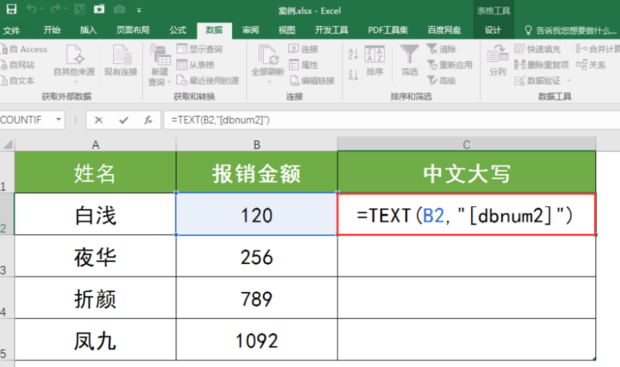620x367 pixels.
Task: Click 从表格 button
Action: point(195,65)
